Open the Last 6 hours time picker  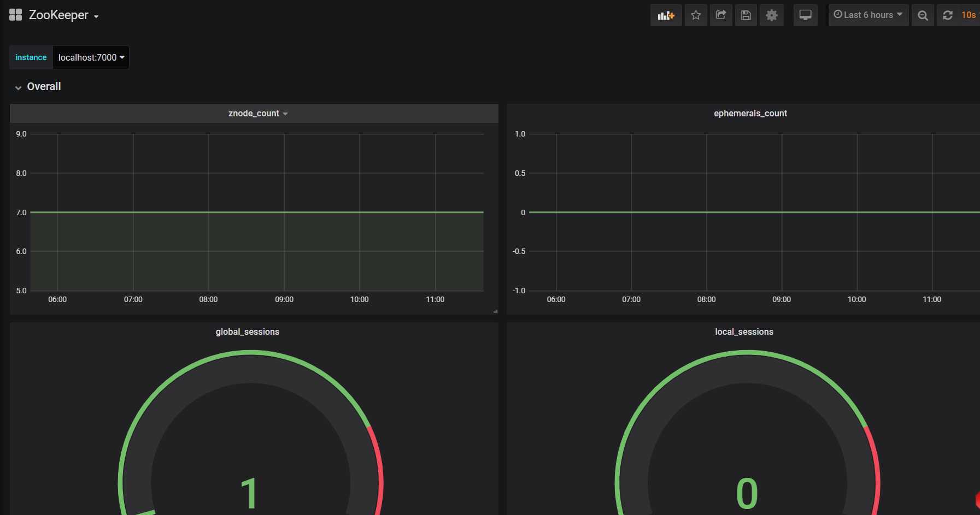coord(868,15)
